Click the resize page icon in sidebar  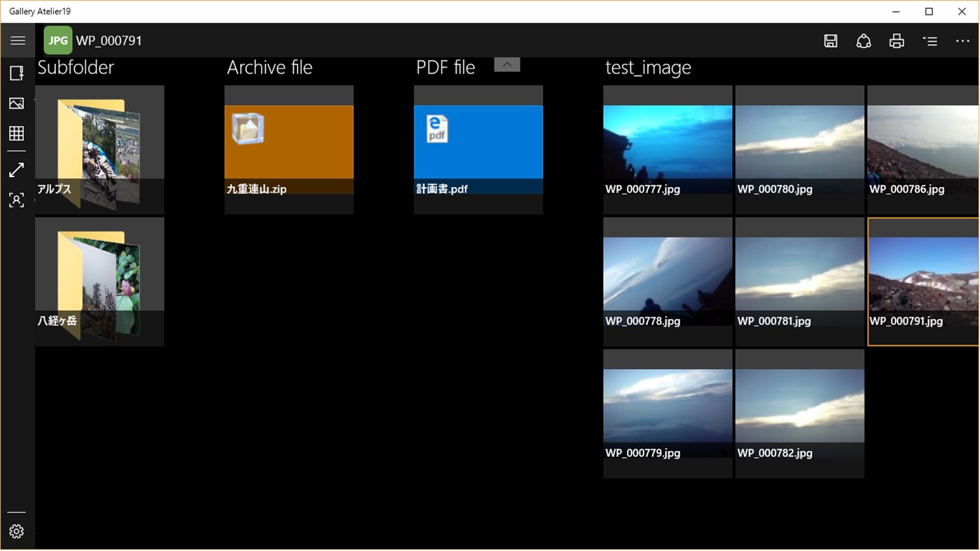(17, 74)
